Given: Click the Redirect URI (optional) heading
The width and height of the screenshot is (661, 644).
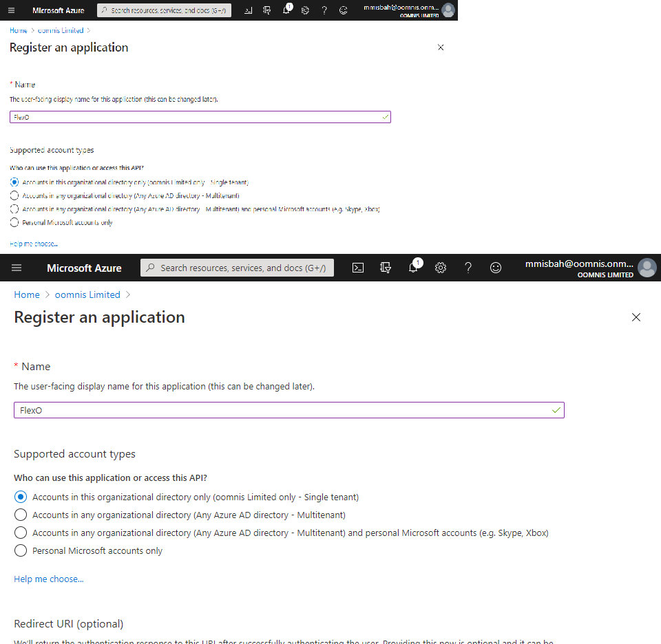Looking at the screenshot, I should [x=69, y=624].
